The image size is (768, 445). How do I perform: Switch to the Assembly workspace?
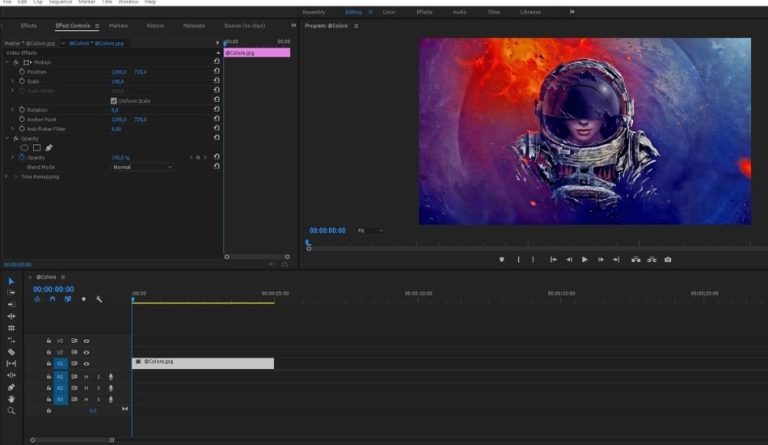(313, 12)
